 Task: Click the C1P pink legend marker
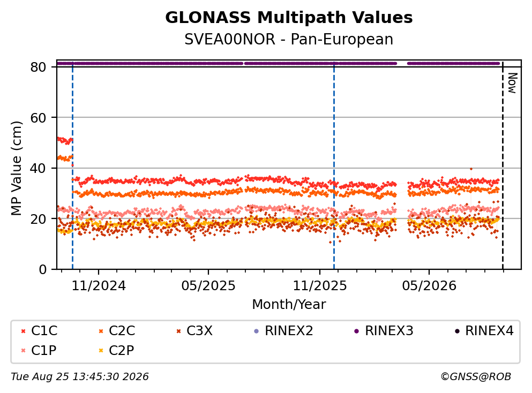pos(23,351)
